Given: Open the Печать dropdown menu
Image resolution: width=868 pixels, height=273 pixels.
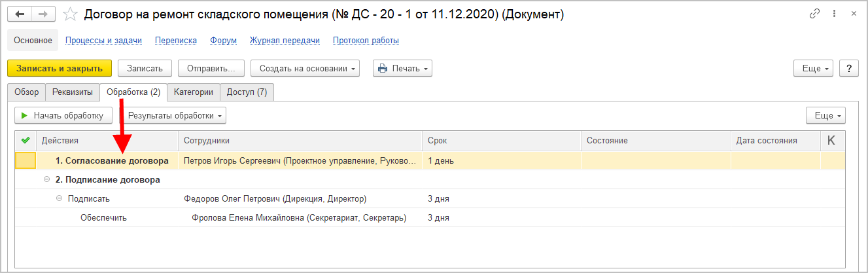Looking at the screenshot, I should pyautogui.click(x=402, y=68).
